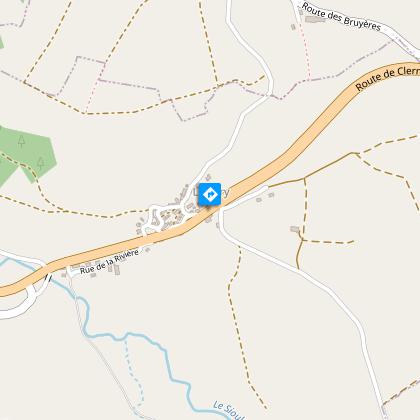The image size is (420, 420).
Task: Click the Rue de la Rivière label
Action: coord(109,261)
